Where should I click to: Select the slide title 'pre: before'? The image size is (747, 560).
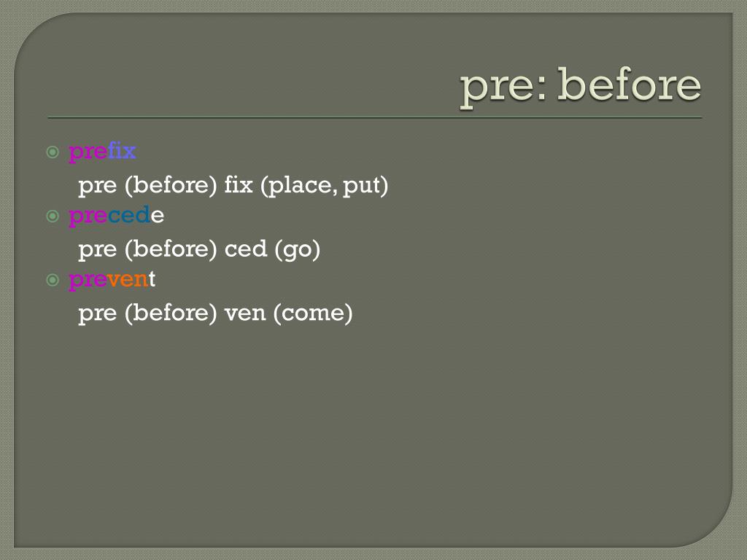point(580,86)
